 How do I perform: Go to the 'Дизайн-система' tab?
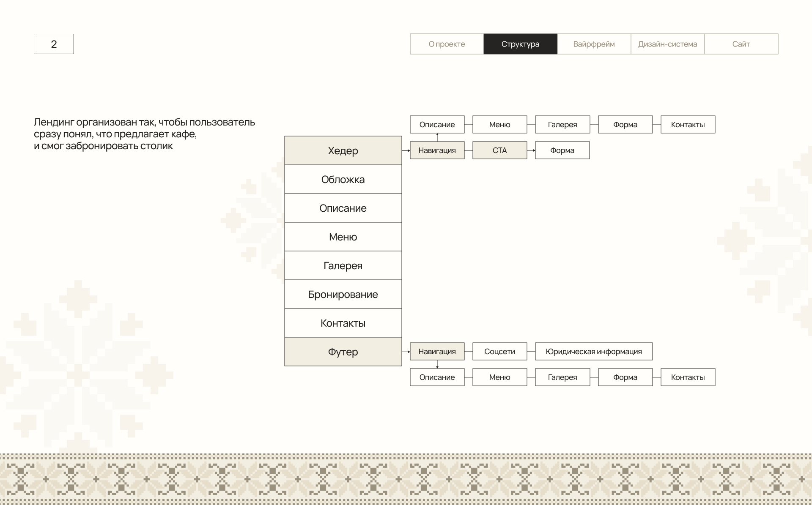pyautogui.click(x=667, y=44)
